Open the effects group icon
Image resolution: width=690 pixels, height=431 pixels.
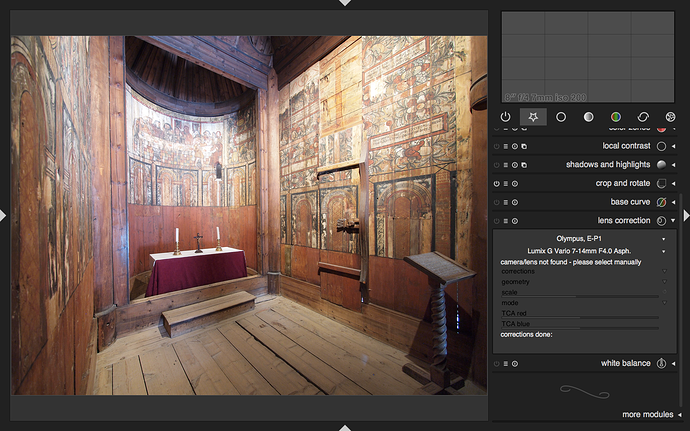(670, 117)
